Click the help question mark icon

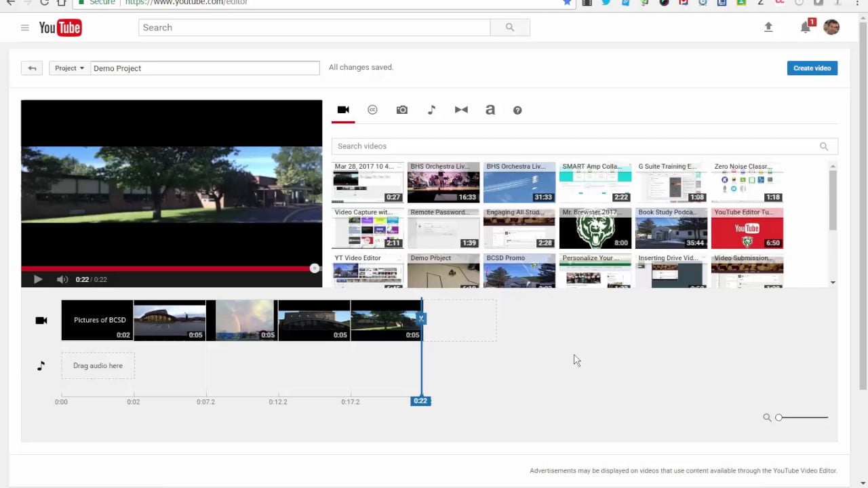(x=517, y=110)
